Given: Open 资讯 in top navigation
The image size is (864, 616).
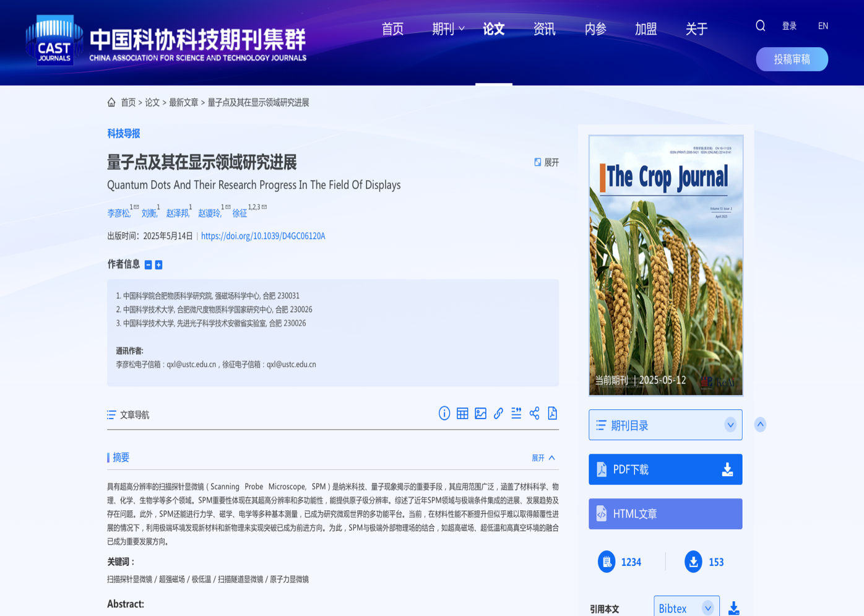Looking at the screenshot, I should 545,29.
